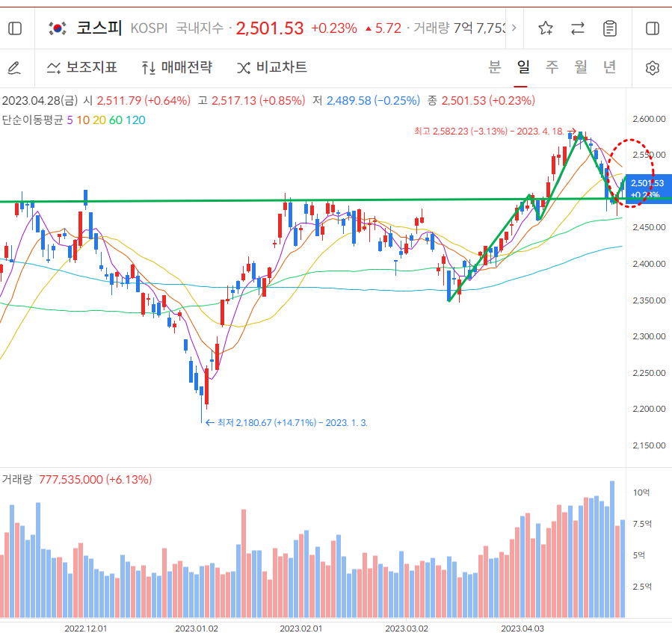Viewport: 672px width, 633px height.
Task: Click the 120-day moving average label
Action: click(x=136, y=120)
